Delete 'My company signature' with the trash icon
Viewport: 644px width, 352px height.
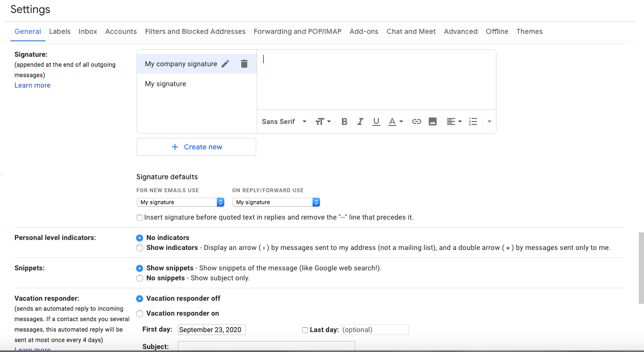pos(244,64)
